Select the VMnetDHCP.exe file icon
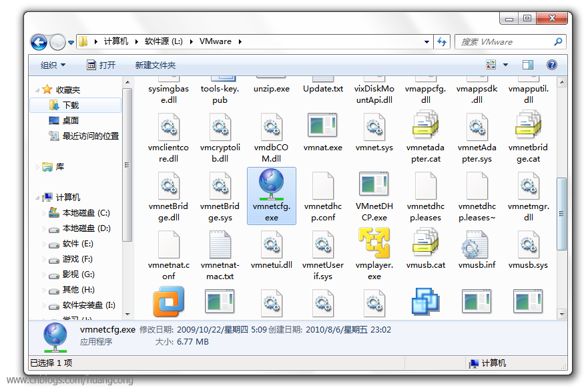The height and width of the screenshot is (392, 588). 374,184
